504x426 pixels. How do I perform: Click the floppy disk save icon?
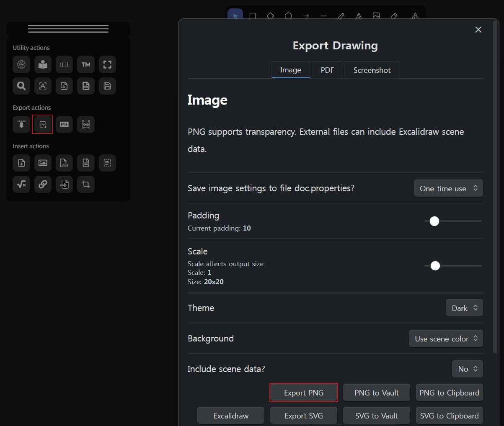tap(107, 86)
